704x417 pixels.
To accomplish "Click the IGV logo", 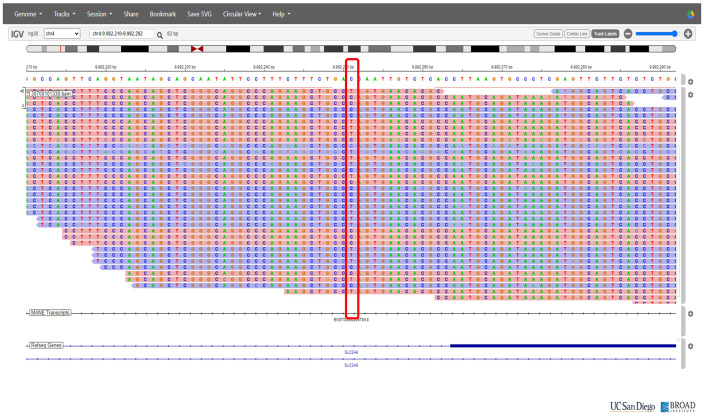I will 16,34.
